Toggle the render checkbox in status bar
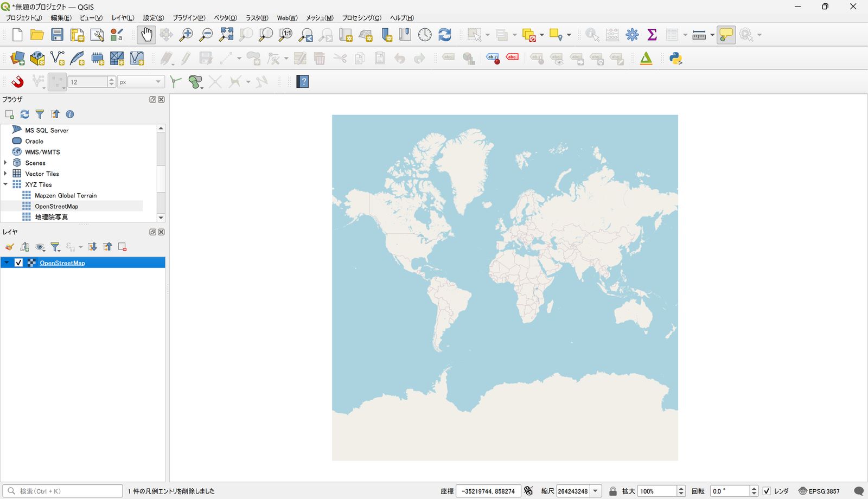This screenshot has height=499, width=868. (767, 491)
